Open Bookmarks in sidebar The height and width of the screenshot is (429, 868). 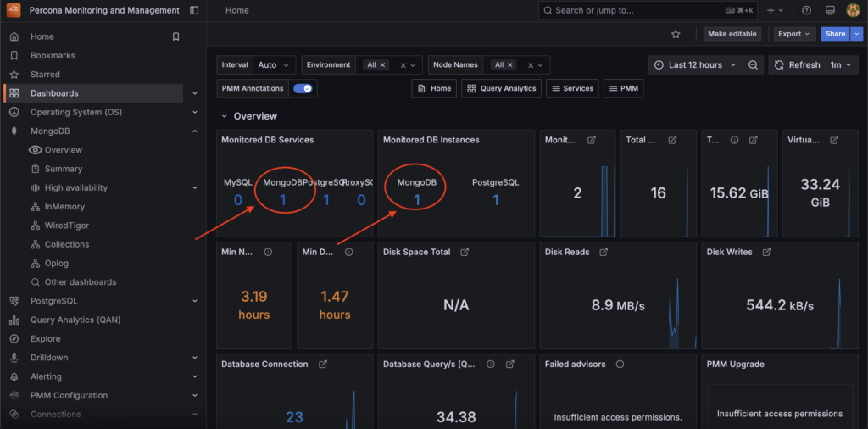[53, 55]
